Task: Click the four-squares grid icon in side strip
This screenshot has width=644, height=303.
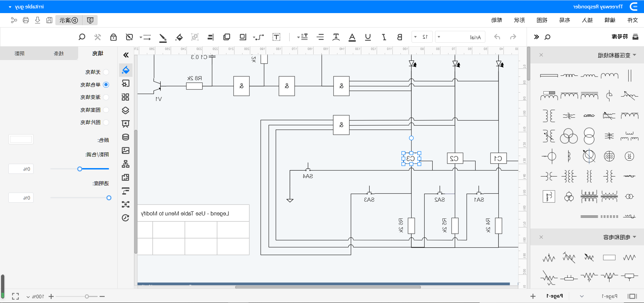Action: [x=125, y=97]
